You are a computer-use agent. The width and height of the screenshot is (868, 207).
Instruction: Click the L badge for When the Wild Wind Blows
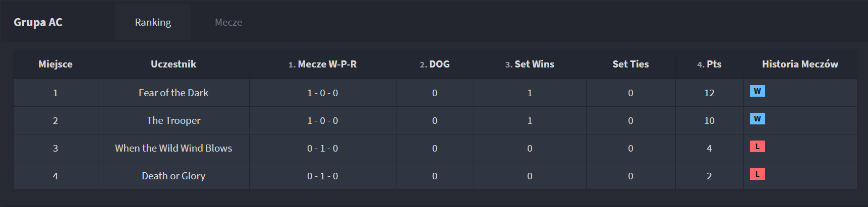click(757, 147)
